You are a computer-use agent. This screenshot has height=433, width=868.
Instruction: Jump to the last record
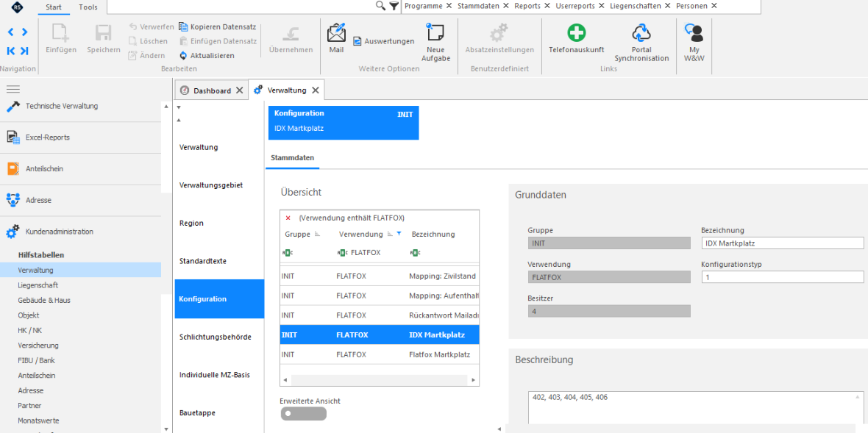24,51
